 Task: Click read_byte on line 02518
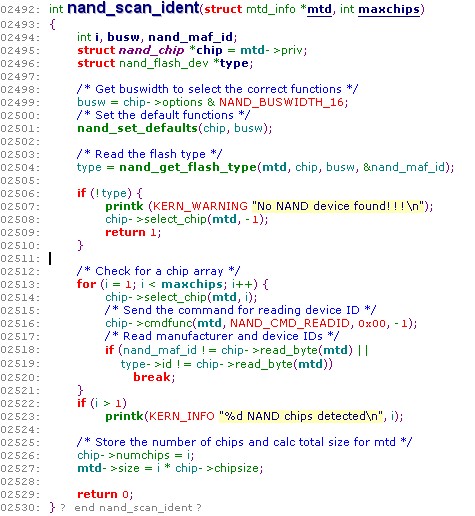point(289,350)
